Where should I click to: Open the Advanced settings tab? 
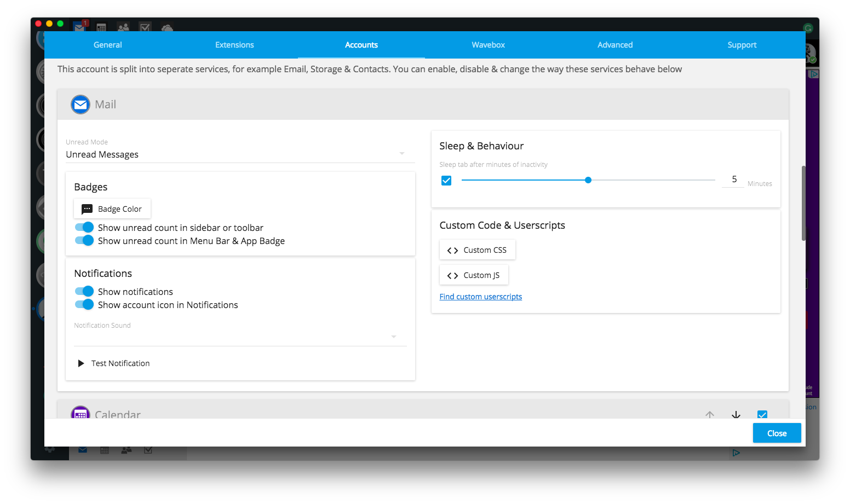point(614,44)
